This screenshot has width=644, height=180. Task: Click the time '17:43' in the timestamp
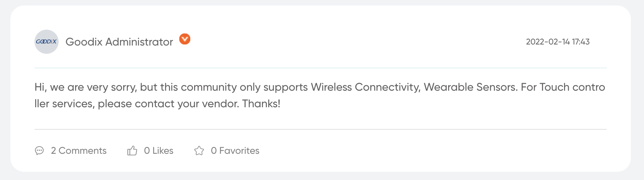point(581,42)
